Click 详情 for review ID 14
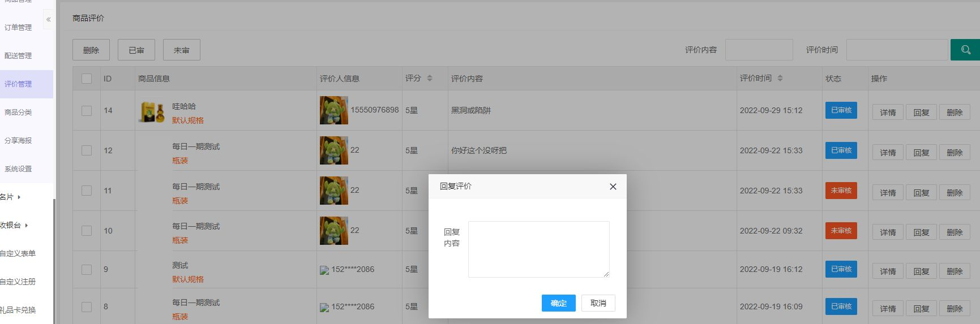The height and width of the screenshot is (324, 980). tap(887, 113)
